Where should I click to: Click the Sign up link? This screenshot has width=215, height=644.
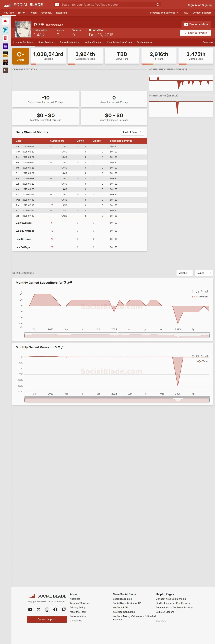tap(207, 5)
